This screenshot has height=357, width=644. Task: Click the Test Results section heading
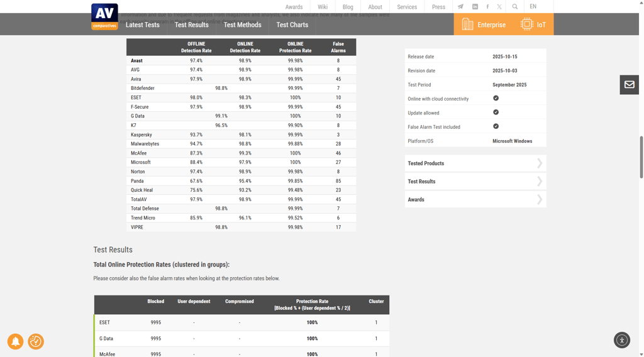(x=113, y=250)
